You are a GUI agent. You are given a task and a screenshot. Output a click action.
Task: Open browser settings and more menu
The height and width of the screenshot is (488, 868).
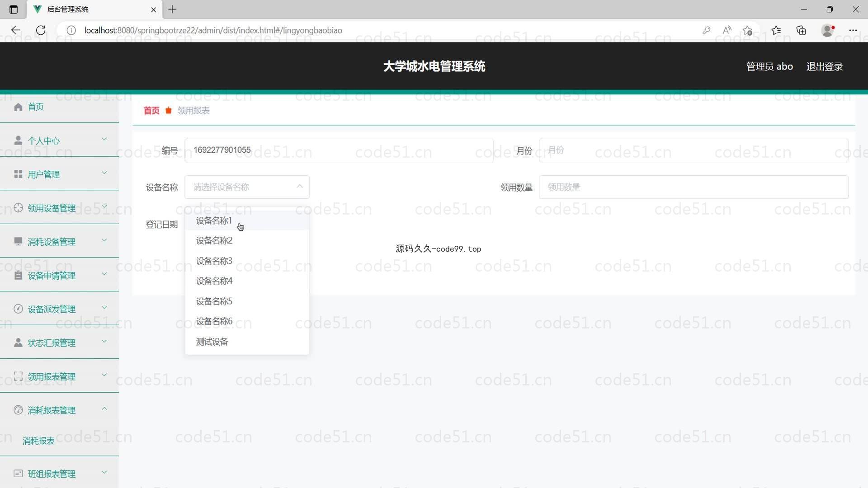tap(853, 30)
